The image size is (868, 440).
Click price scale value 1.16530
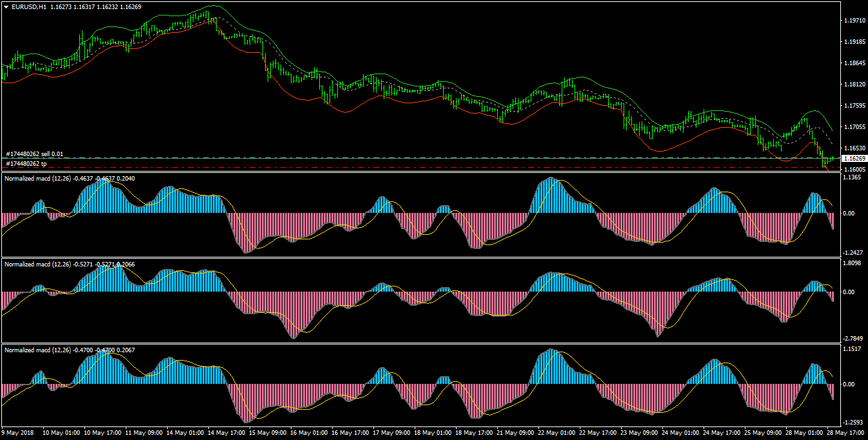[x=853, y=148]
